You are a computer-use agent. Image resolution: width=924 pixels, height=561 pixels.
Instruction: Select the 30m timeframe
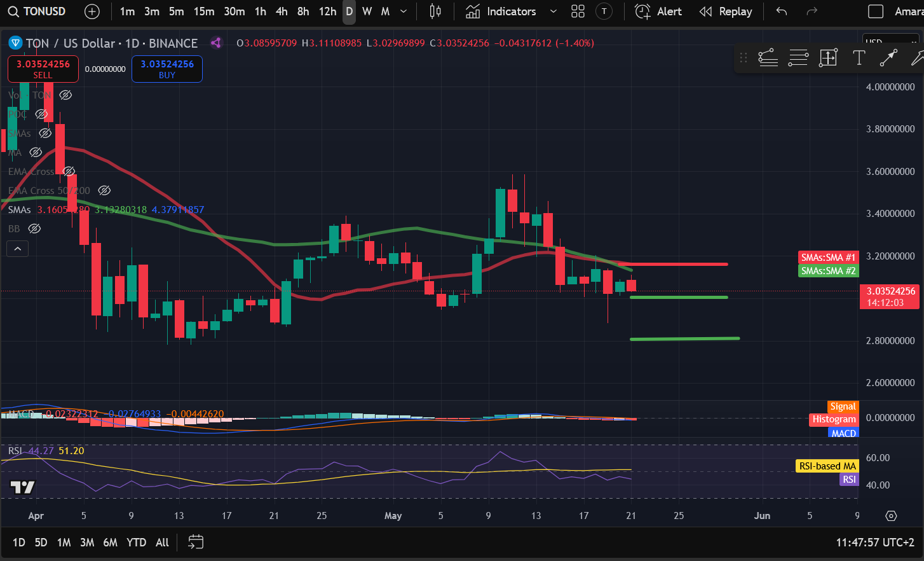234,11
